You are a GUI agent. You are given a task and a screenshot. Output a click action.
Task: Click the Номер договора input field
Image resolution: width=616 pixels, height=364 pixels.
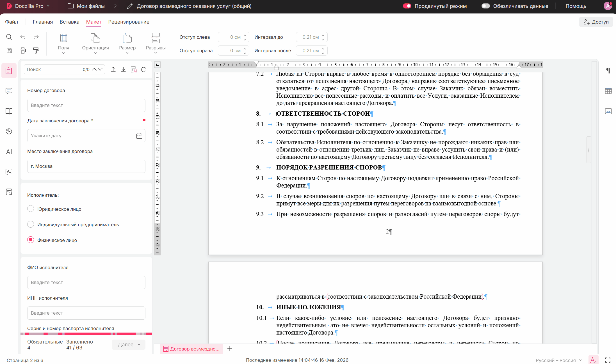point(86,105)
